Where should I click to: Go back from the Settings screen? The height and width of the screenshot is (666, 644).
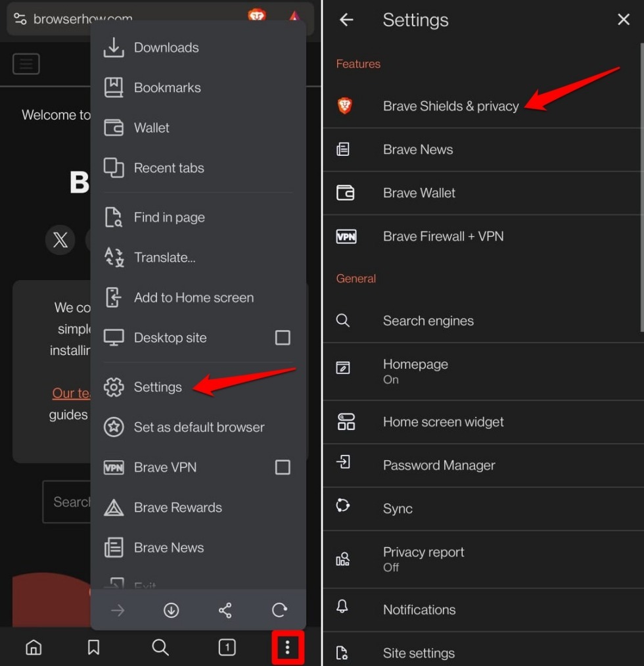click(x=346, y=20)
